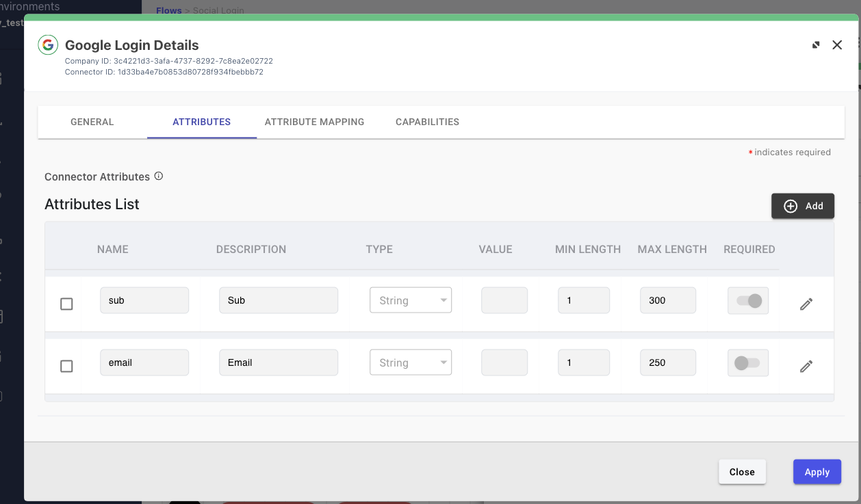Toggle the Required switch for email
This screenshot has width=861, height=504.
[748, 363]
